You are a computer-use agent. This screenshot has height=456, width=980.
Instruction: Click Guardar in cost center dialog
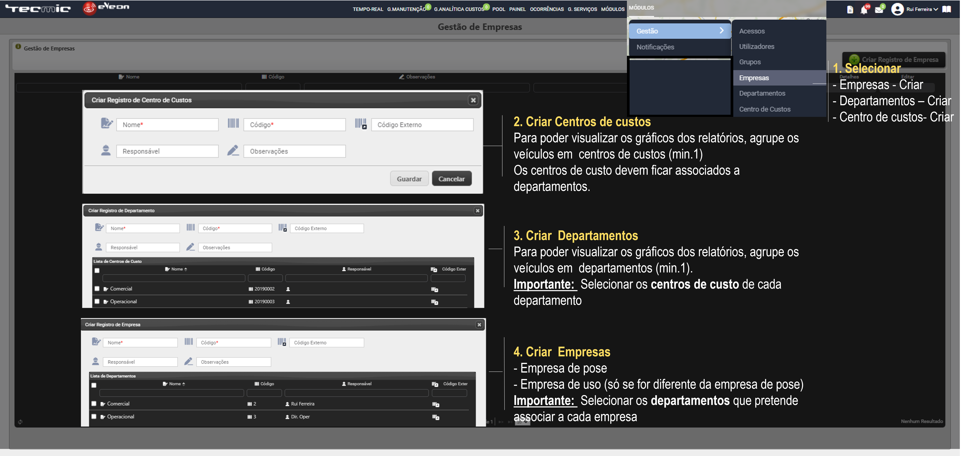tap(409, 179)
